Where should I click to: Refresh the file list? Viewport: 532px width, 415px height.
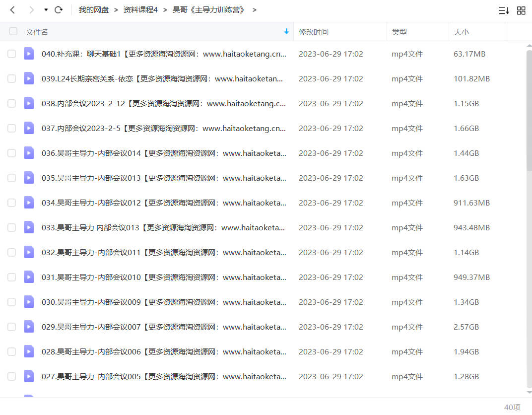tap(59, 10)
